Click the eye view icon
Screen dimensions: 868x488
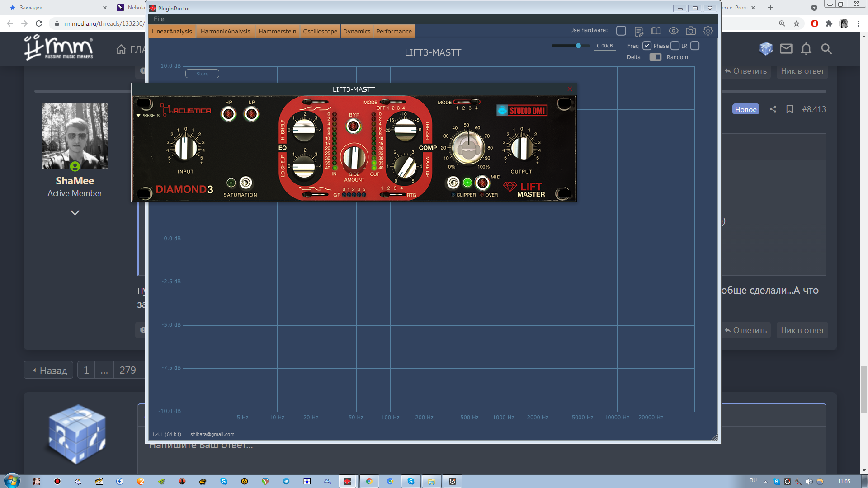click(673, 31)
